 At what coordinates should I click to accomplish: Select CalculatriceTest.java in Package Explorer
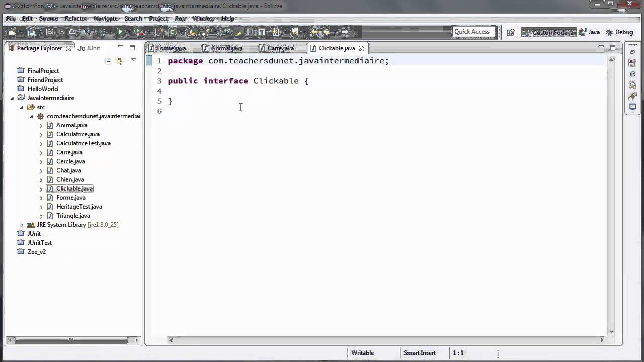click(84, 143)
